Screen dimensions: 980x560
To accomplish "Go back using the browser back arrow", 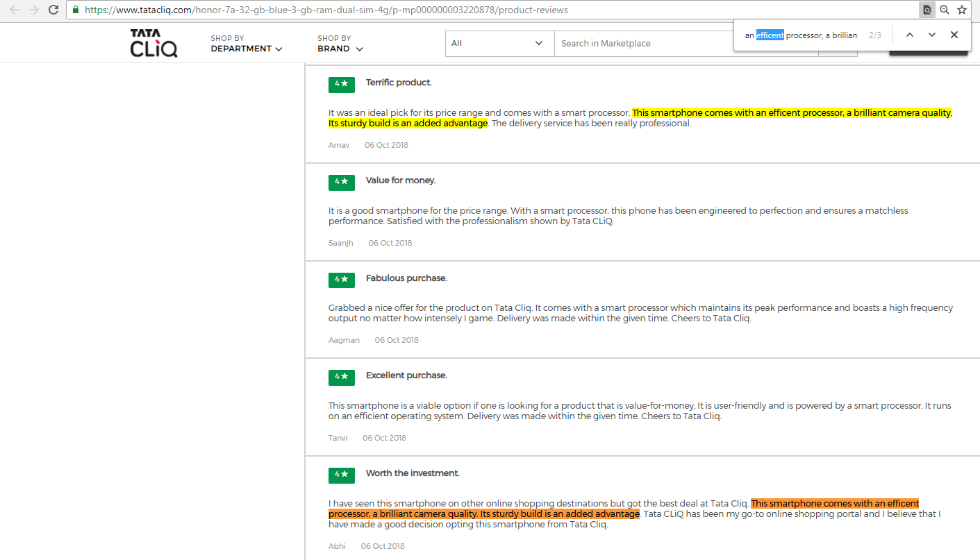I will click(15, 10).
